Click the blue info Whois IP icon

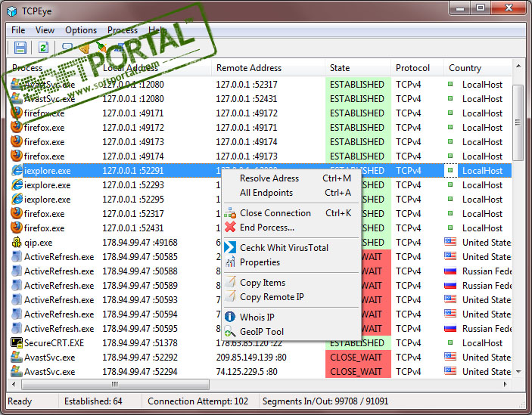click(x=230, y=317)
